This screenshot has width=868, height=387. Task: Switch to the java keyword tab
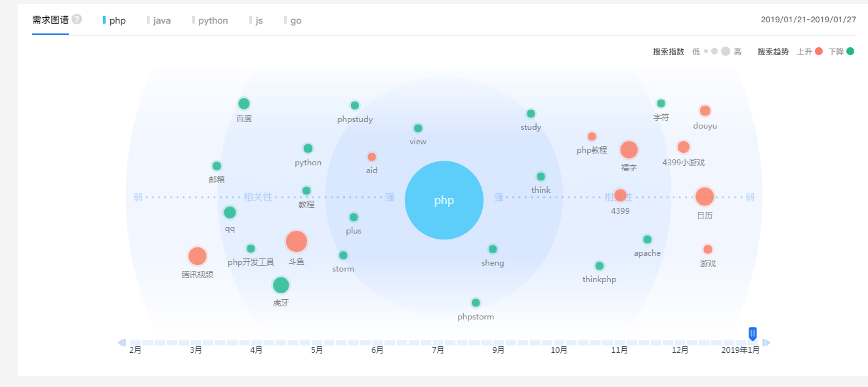pos(161,20)
